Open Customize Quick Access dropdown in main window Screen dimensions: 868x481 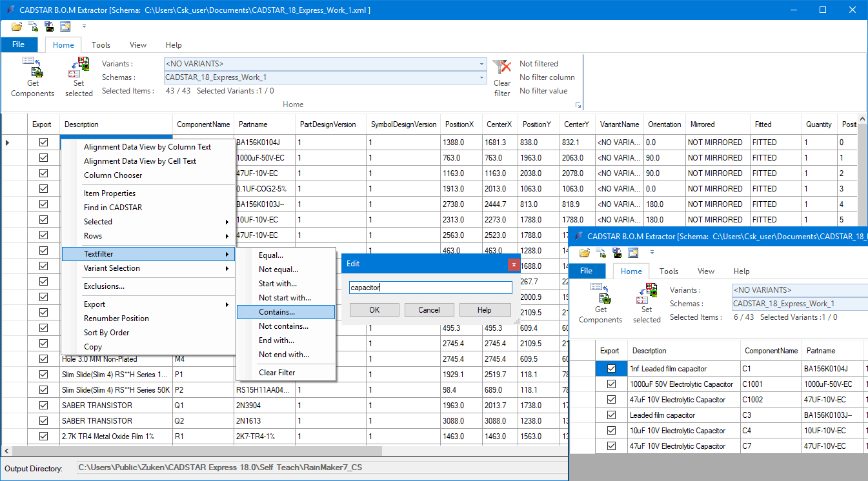pos(84,26)
